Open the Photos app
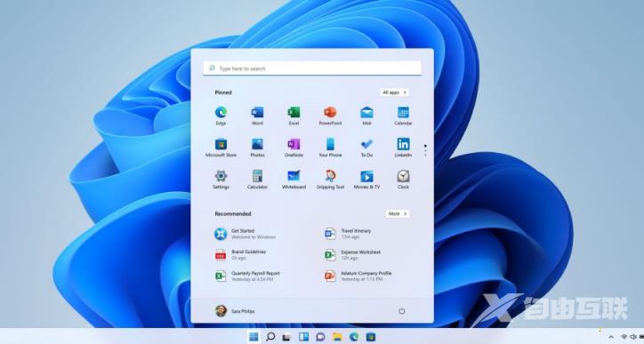The image size is (644, 344). click(257, 148)
